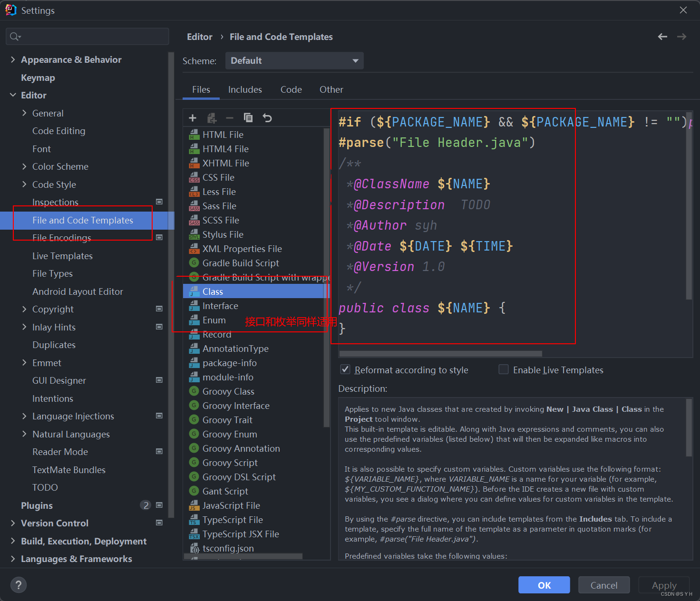Create a child template using its icon
This screenshot has width=700, height=601.
(212, 117)
